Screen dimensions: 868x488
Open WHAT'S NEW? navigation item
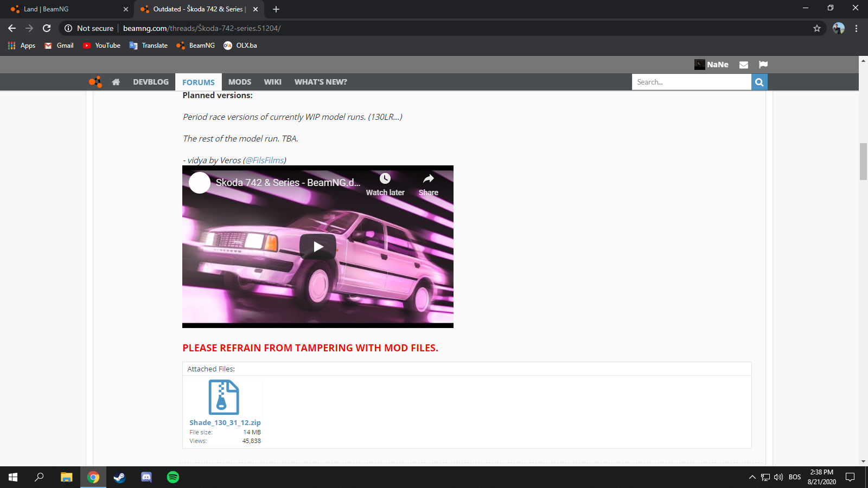tap(321, 82)
